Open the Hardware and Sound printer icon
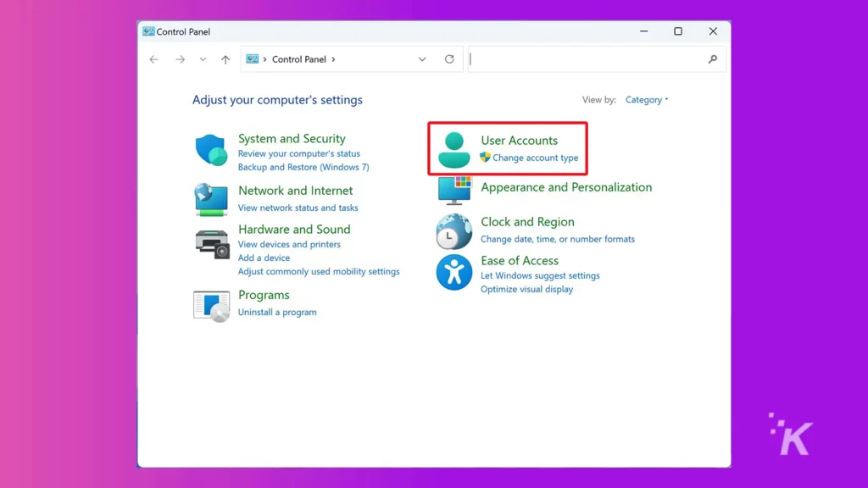 (x=212, y=244)
